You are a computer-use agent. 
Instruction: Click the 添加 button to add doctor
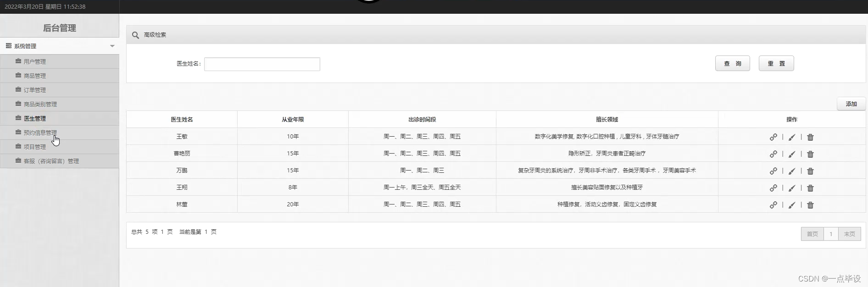[x=851, y=104]
